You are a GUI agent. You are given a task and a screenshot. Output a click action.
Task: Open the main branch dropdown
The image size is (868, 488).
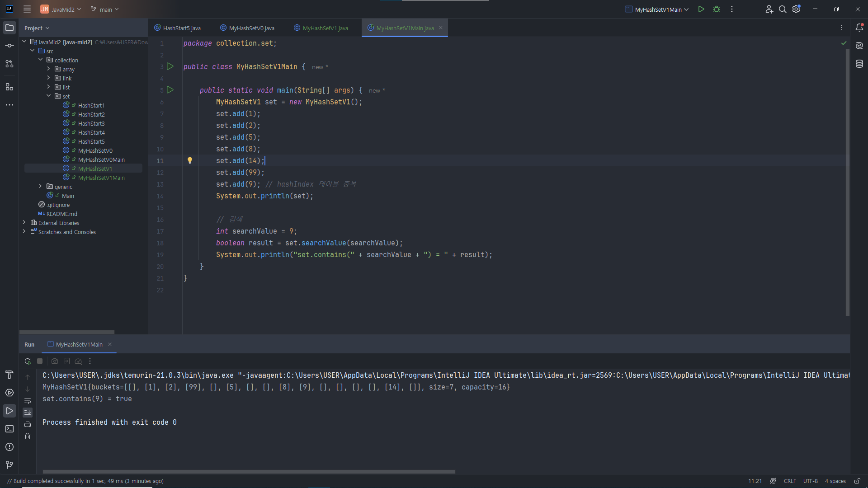[104, 9]
